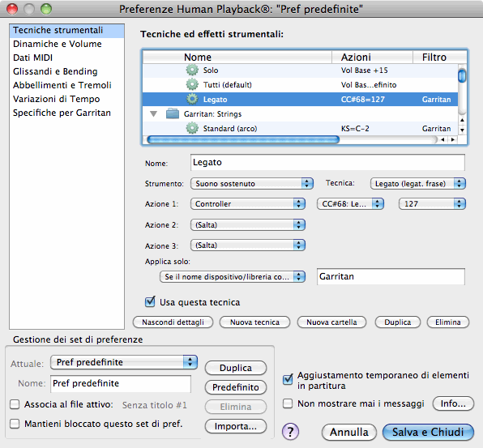
Task: Open the Strumento Suono sostenuto dropdown
Action: pyautogui.click(x=252, y=184)
